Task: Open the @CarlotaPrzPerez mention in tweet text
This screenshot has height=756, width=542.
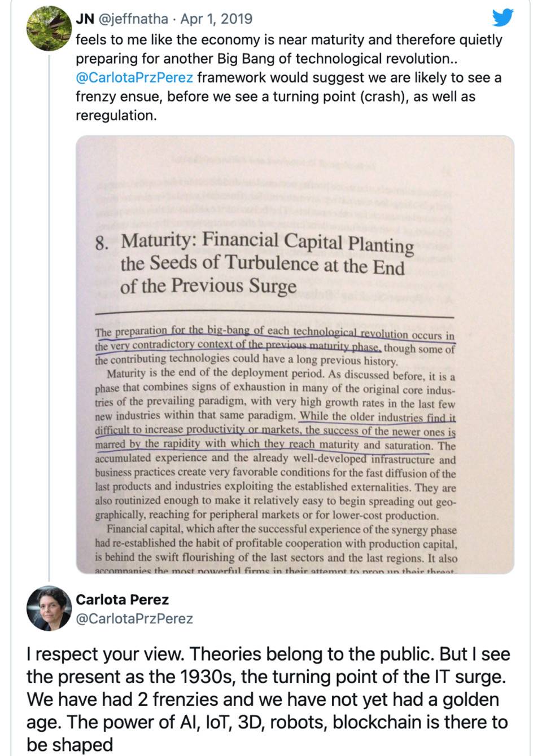Action: pos(134,77)
